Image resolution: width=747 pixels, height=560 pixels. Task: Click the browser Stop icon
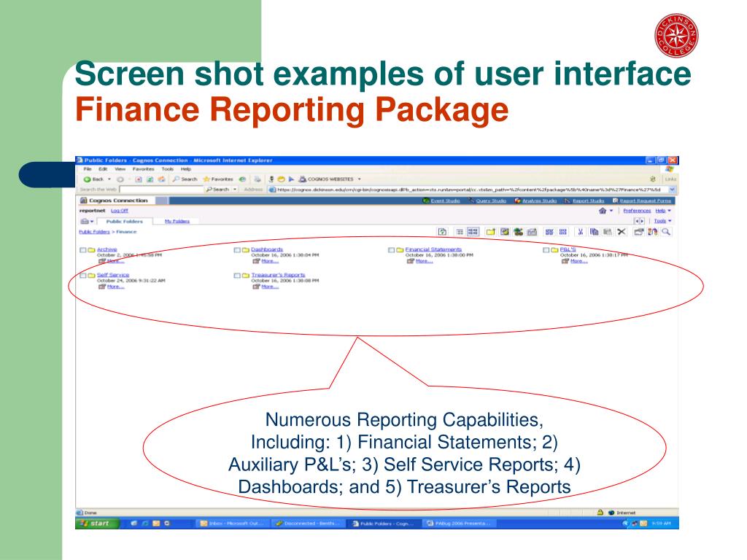click(x=138, y=179)
